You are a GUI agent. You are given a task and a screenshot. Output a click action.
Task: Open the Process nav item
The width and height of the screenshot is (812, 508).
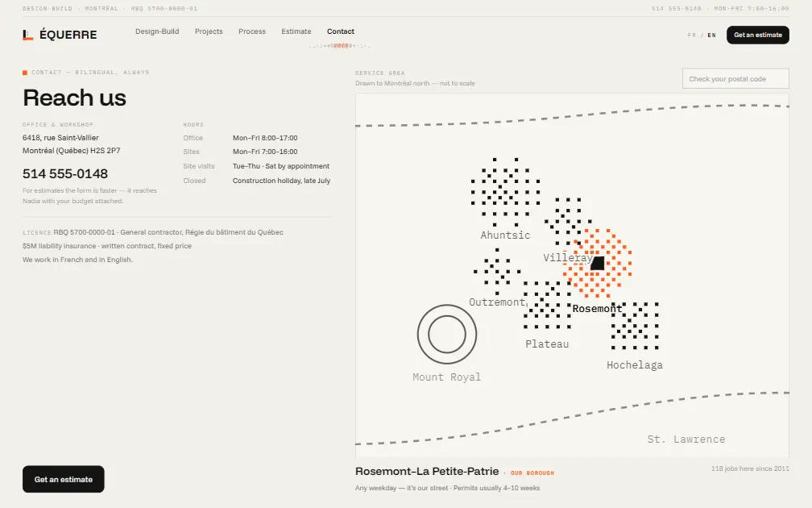251,31
